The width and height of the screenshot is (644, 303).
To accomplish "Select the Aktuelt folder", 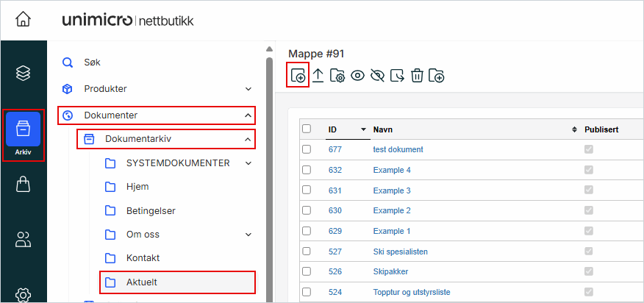I will [141, 282].
